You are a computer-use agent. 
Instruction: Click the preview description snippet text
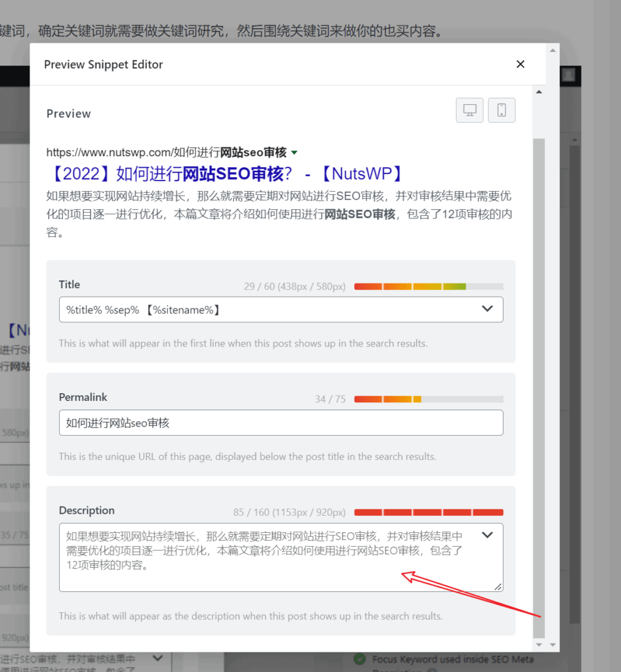point(279,215)
